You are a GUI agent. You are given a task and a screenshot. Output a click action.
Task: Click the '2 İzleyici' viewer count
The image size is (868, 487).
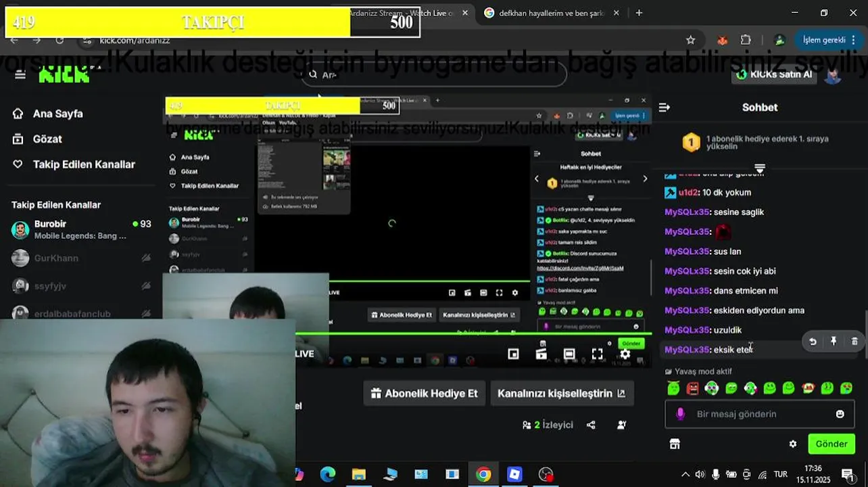point(548,425)
